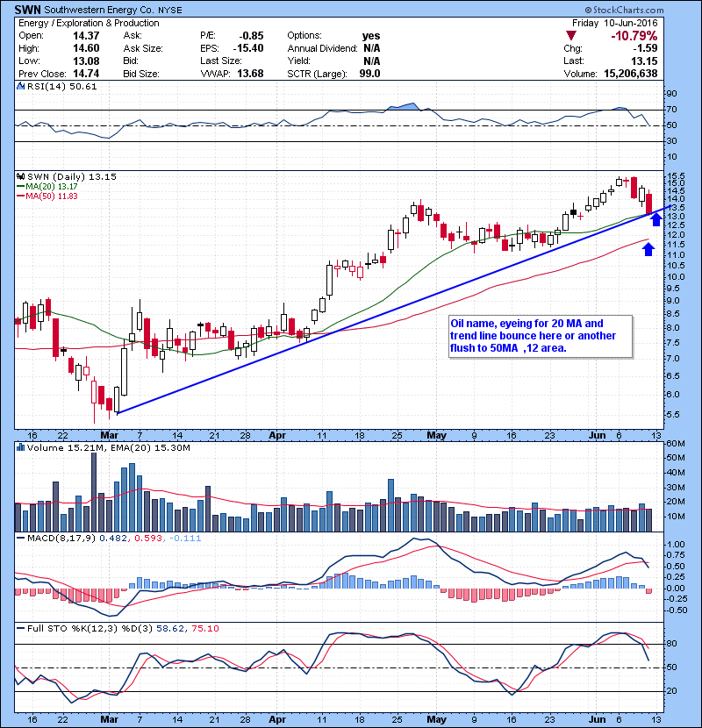Click the MACD histogram value -0.111
The width and height of the screenshot is (702, 728).
[x=185, y=539]
